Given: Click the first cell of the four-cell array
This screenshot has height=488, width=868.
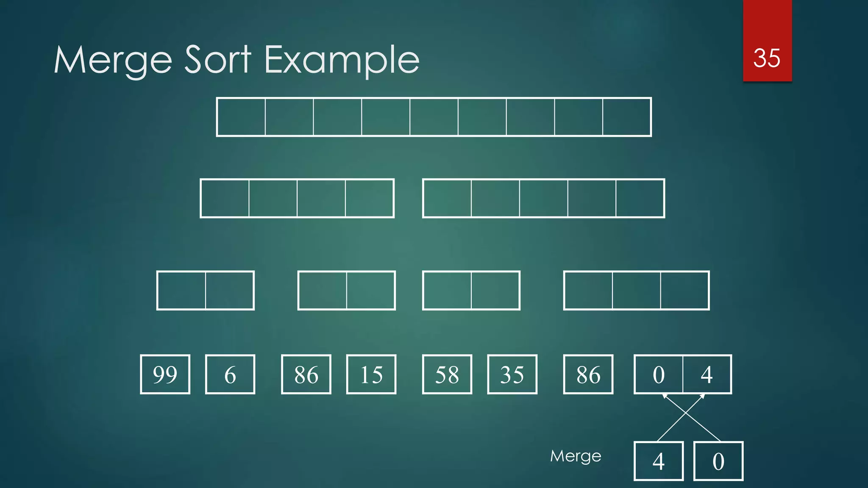Looking at the screenshot, I should [225, 198].
